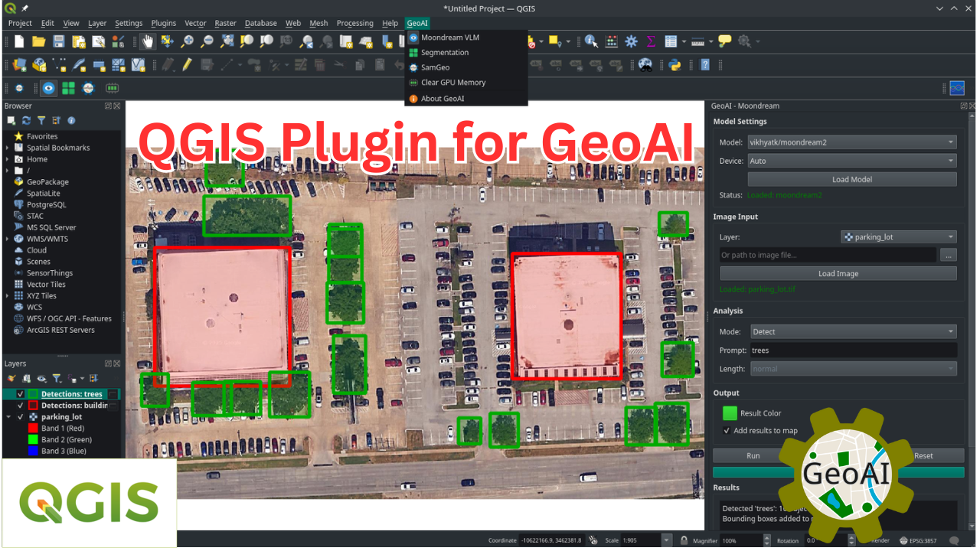Open the Identify Features tool

590,41
